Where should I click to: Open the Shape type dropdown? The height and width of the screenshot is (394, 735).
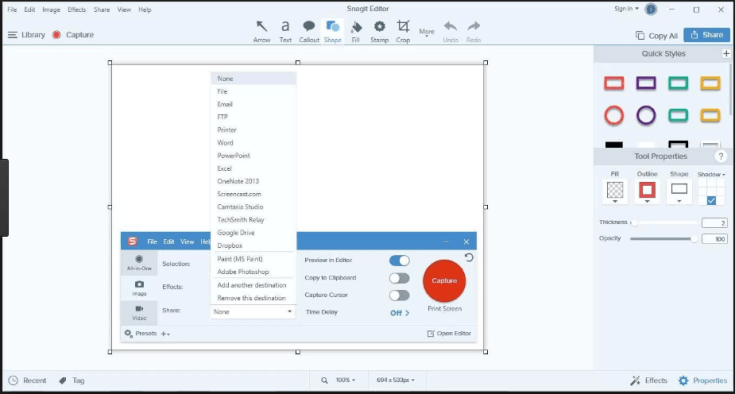(679, 192)
